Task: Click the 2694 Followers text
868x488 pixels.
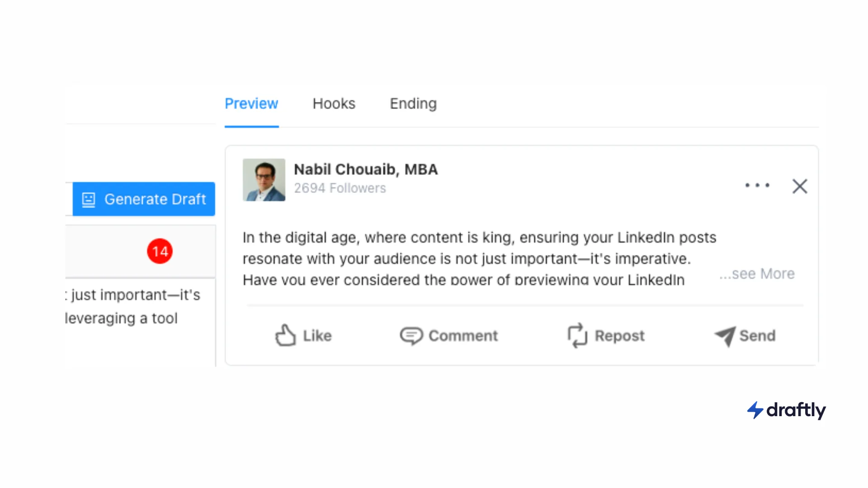Action: 340,188
